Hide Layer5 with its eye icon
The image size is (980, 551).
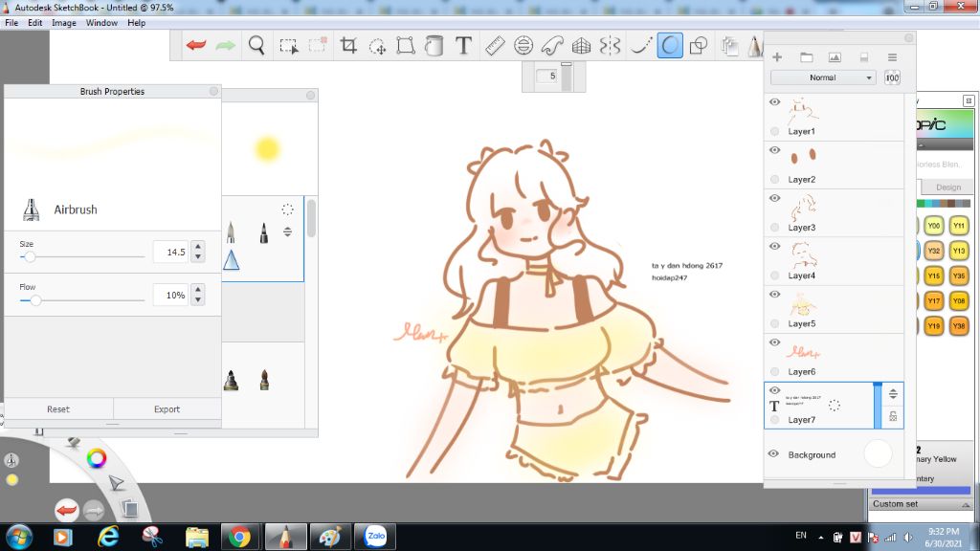pos(774,295)
